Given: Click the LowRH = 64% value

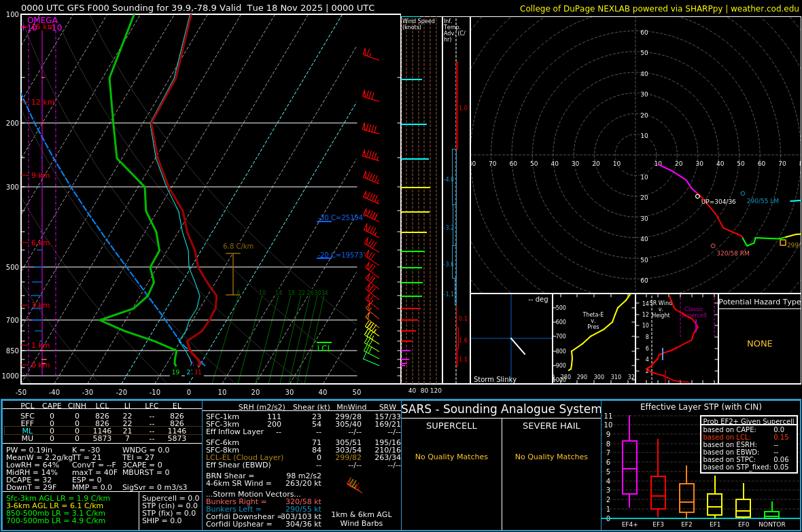Looking at the screenshot, I should point(33,465).
